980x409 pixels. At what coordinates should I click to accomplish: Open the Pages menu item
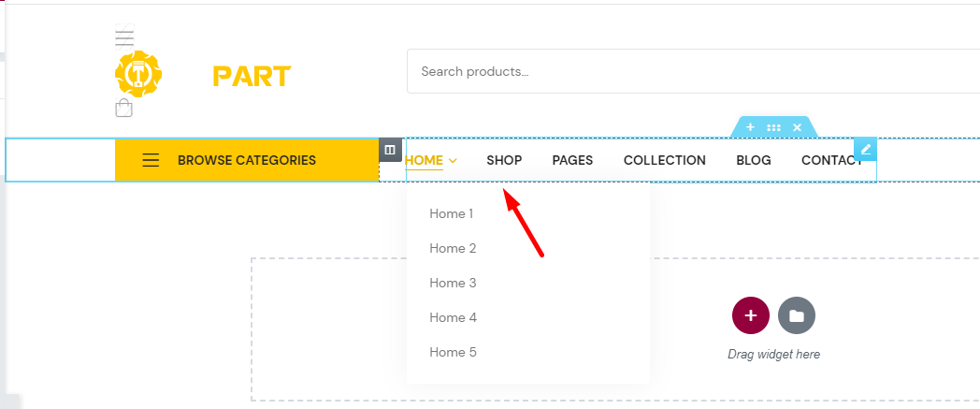coord(572,160)
